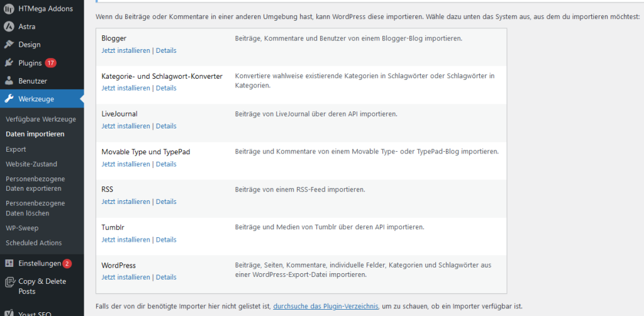644x316 pixels.
Task: Open Scheduled Actions in sidebar
Action: click(x=34, y=242)
